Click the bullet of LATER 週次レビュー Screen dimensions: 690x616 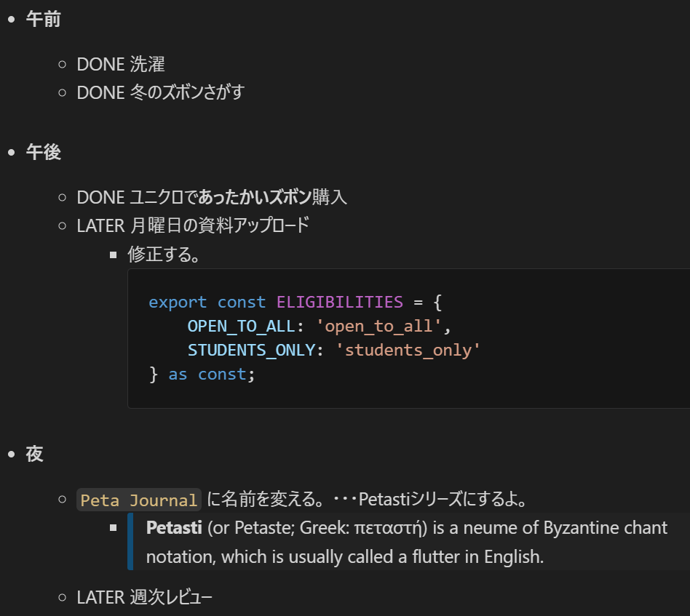tap(62, 598)
